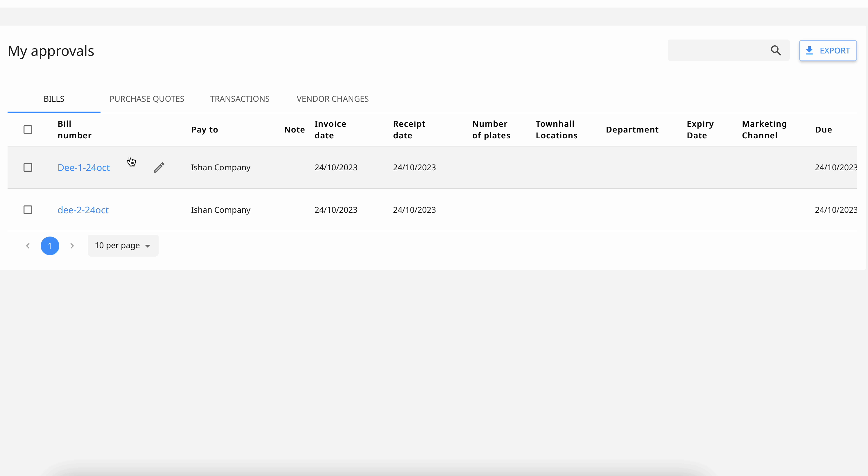Check the Dee-1-24oct row checkbox
This screenshot has height=476, width=868.
(x=28, y=168)
